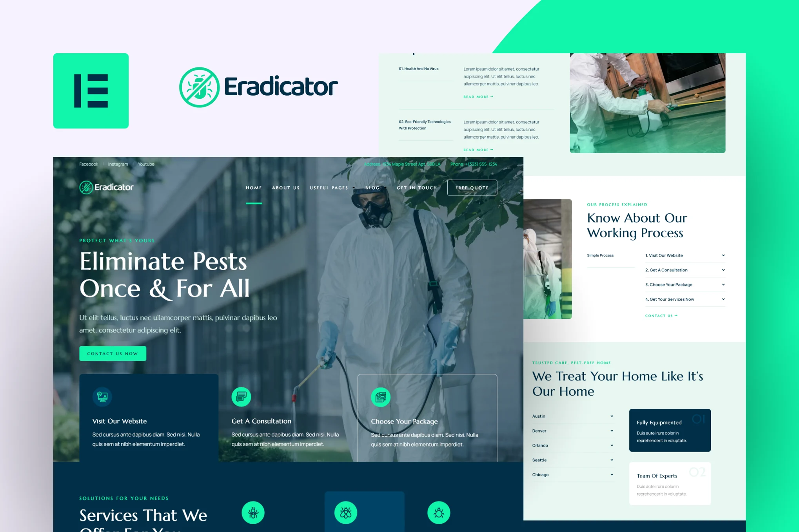The width and height of the screenshot is (799, 532).
Task: Click the pest/bug service icon first row
Action: point(256,515)
